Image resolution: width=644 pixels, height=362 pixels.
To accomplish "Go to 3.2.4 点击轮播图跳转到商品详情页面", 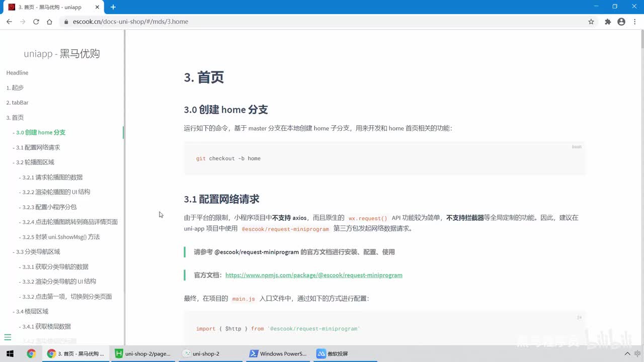I will click(70, 222).
